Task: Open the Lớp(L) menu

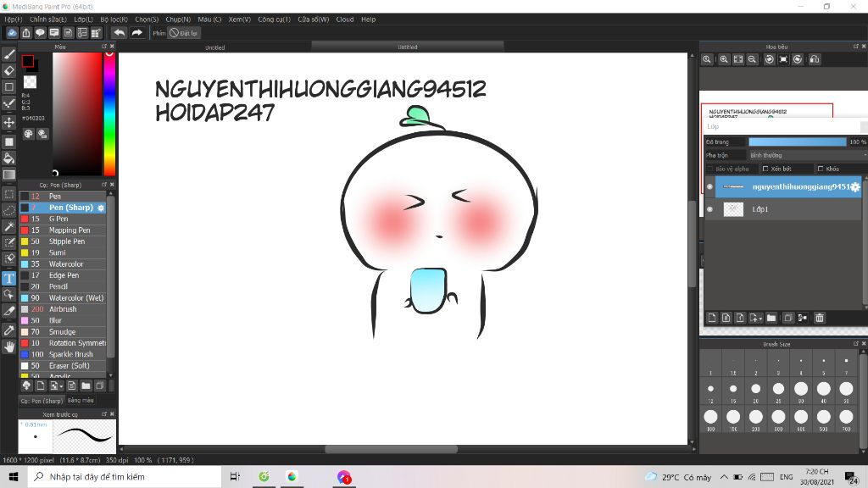Action: point(84,19)
